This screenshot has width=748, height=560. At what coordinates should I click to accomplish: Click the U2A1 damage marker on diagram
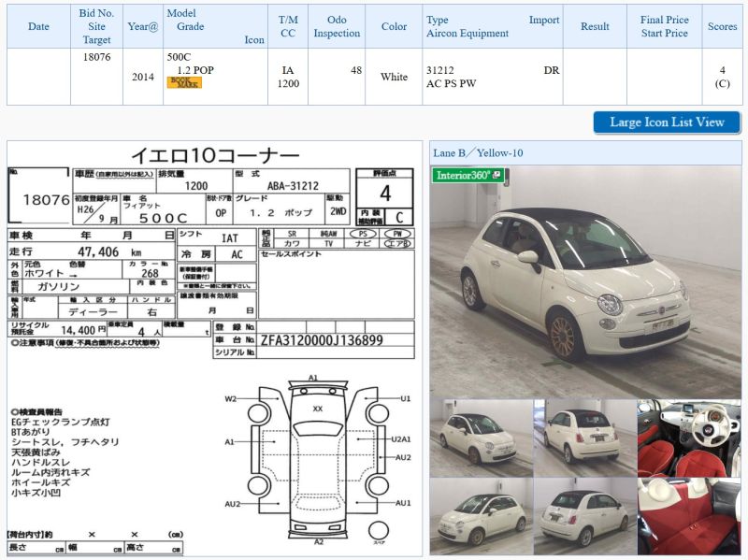click(401, 438)
